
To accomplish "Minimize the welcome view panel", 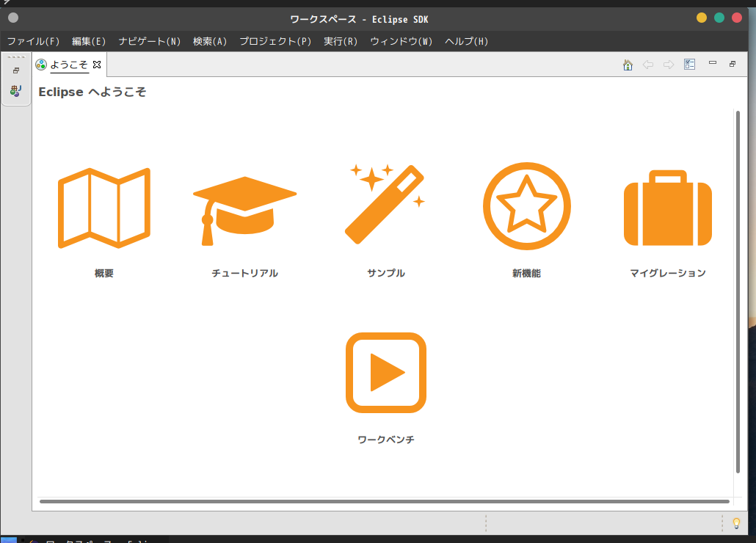I will (x=713, y=62).
